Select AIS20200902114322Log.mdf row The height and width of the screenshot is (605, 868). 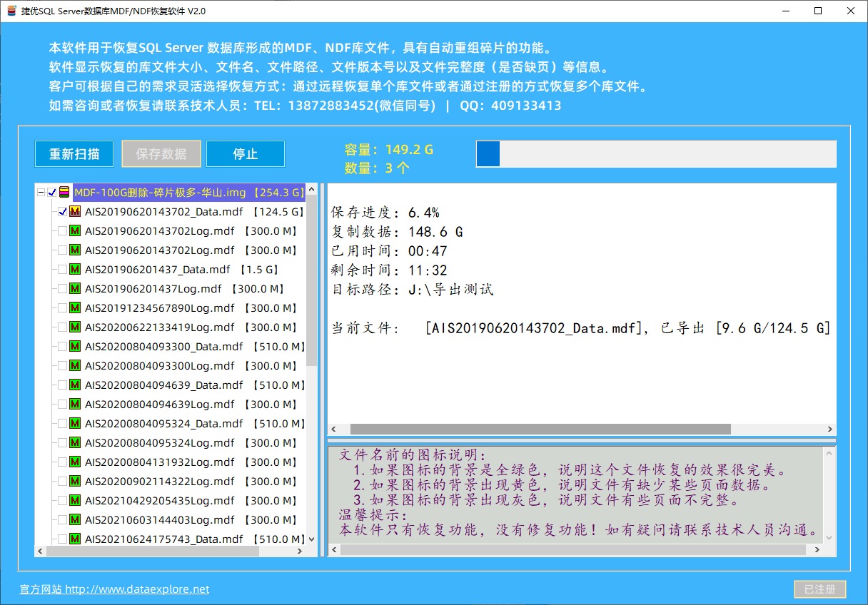click(x=191, y=482)
